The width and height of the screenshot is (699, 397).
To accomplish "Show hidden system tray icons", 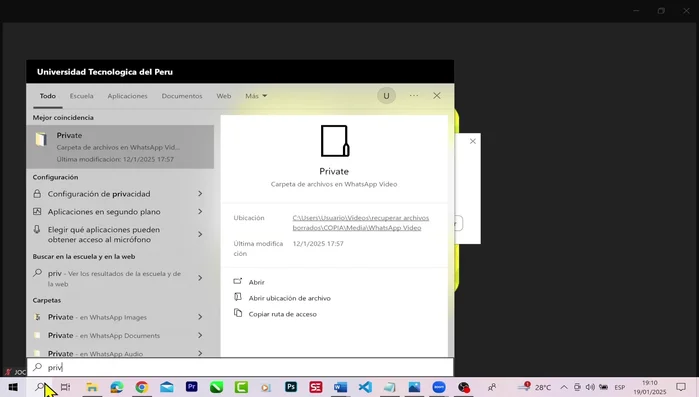I will (x=563, y=387).
